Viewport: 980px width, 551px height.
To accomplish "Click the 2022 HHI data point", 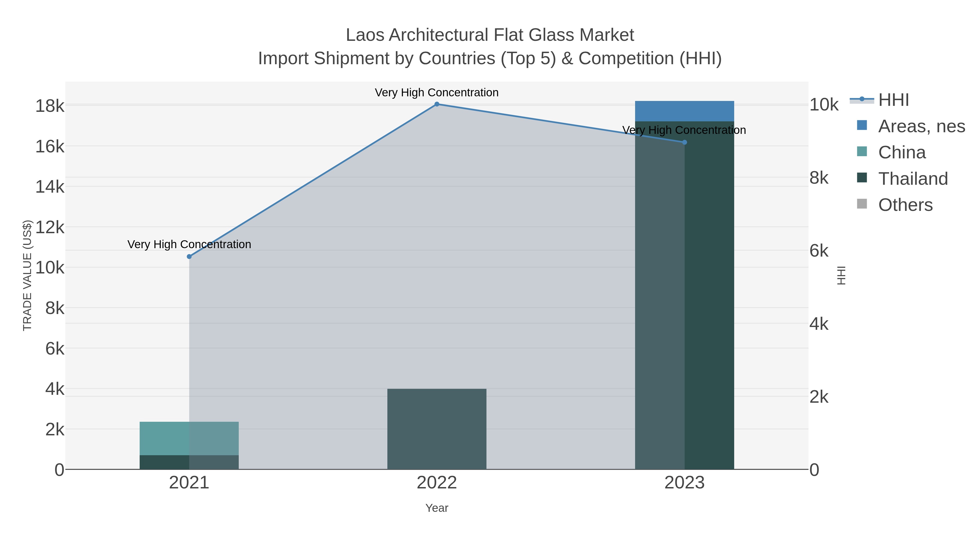I will tap(437, 104).
